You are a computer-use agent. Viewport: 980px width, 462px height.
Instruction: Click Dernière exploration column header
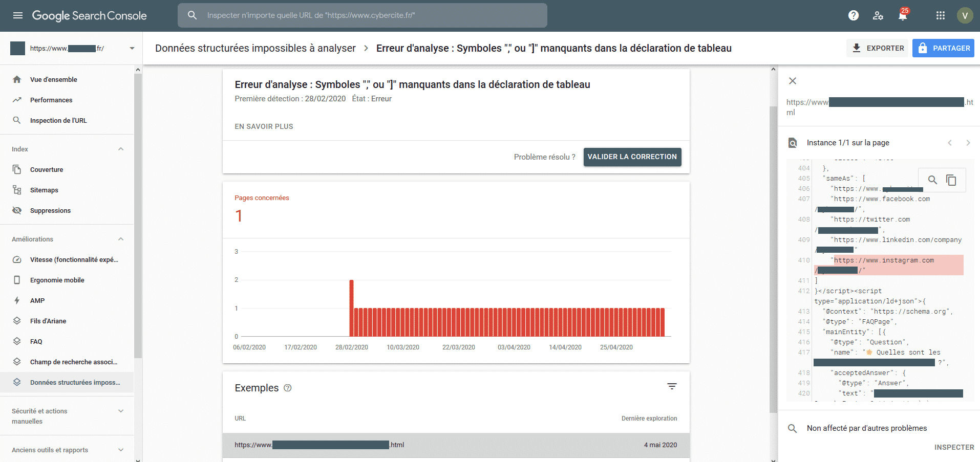(649, 419)
